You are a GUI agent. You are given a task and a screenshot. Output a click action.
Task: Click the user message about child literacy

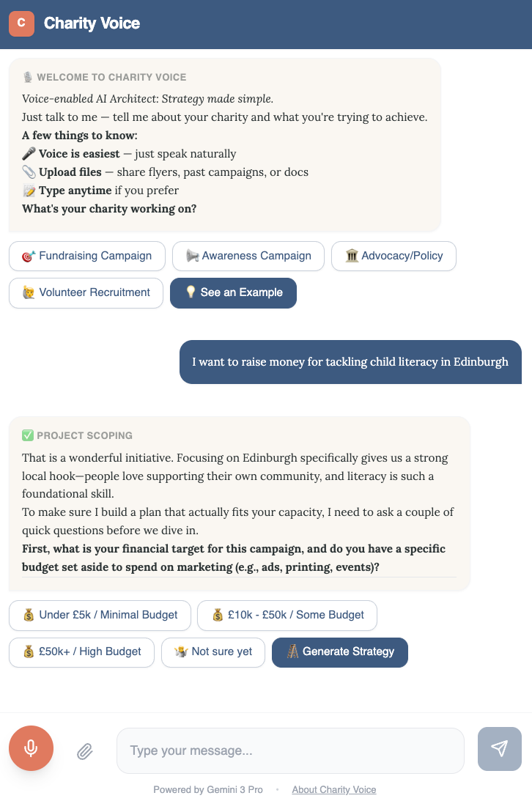coord(350,362)
